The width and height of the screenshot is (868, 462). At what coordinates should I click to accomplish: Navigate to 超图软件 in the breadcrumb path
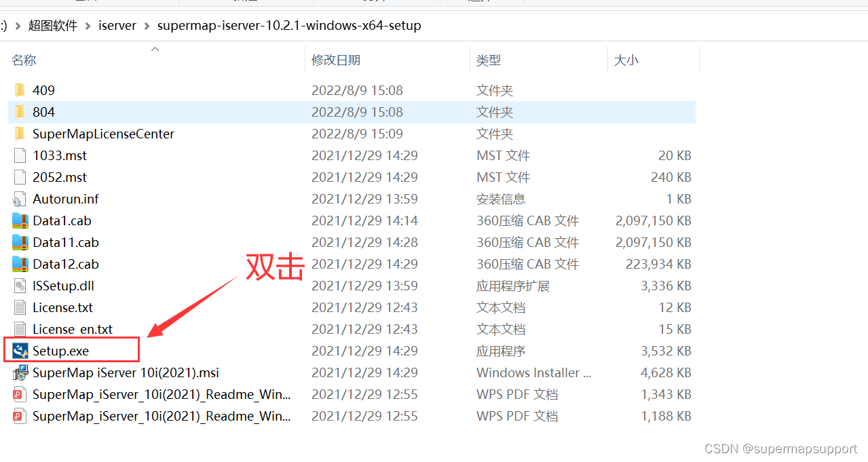tap(52, 25)
